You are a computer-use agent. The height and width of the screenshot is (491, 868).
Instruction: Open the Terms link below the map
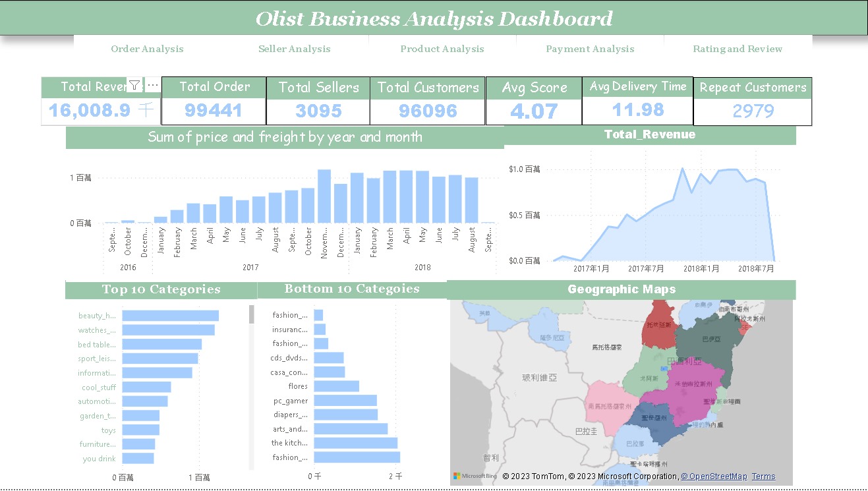click(763, 476)
